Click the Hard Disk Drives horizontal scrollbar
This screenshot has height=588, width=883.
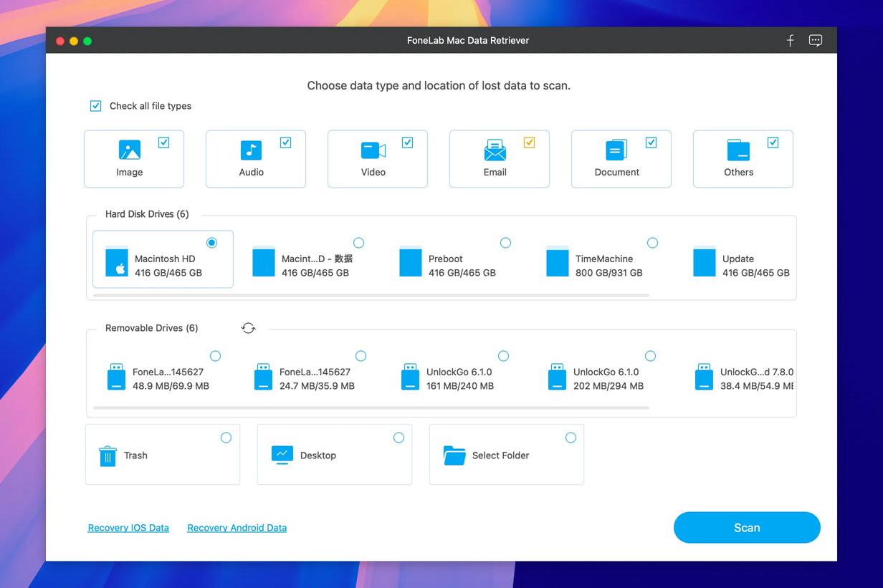371,295
